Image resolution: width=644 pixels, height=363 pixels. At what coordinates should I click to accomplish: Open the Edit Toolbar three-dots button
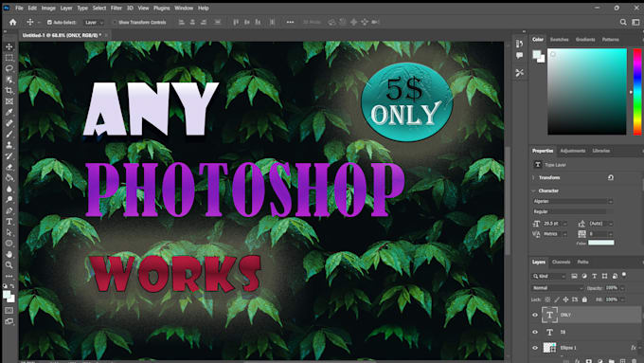9,276
